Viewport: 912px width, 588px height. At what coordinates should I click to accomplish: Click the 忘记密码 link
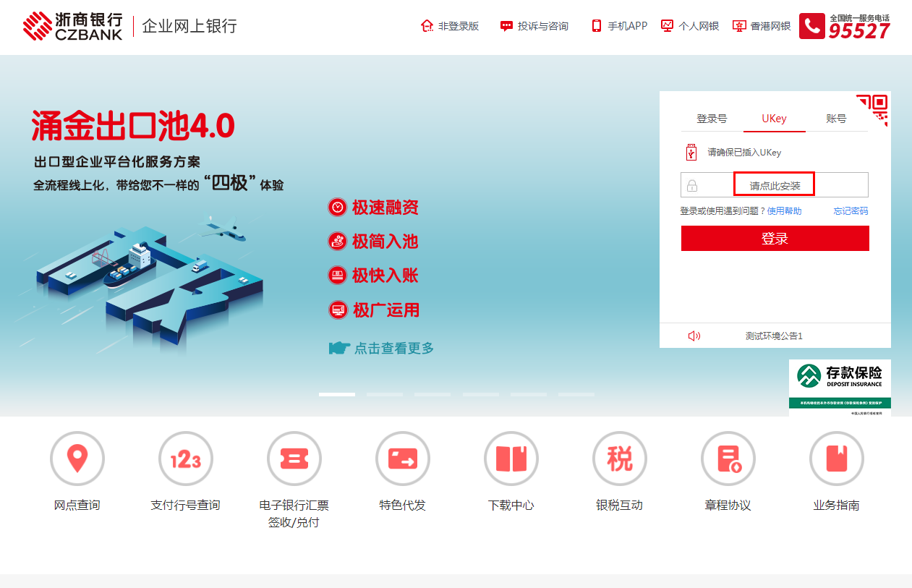point(851,211)
